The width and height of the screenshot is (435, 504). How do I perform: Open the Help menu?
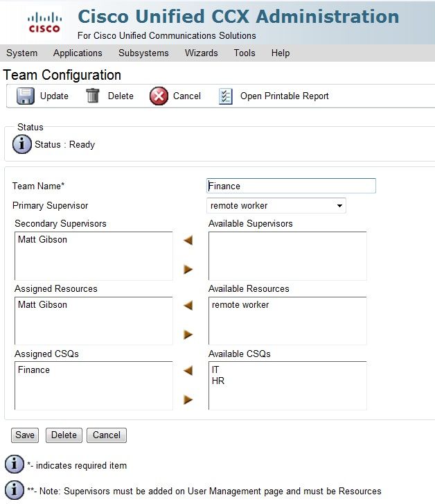pos(281,53)
